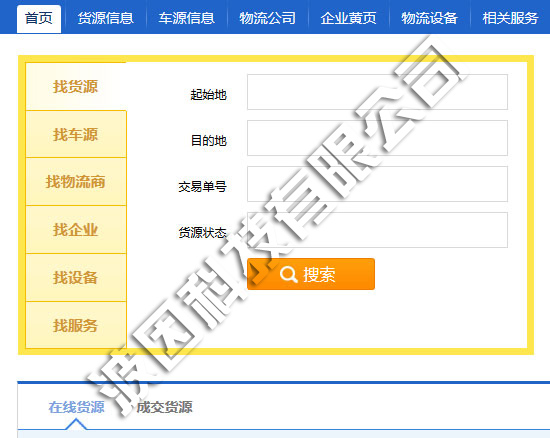Click the 起始地 field label

[x=209, y=95]
